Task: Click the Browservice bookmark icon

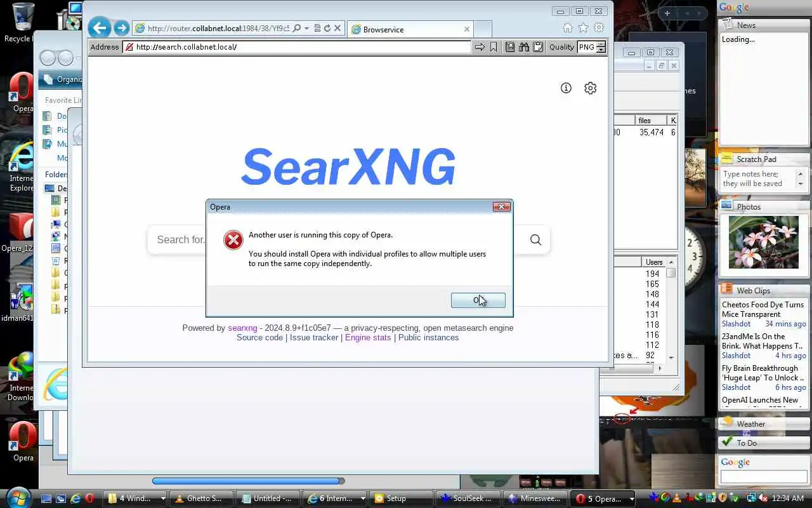Action: [494, 47]
